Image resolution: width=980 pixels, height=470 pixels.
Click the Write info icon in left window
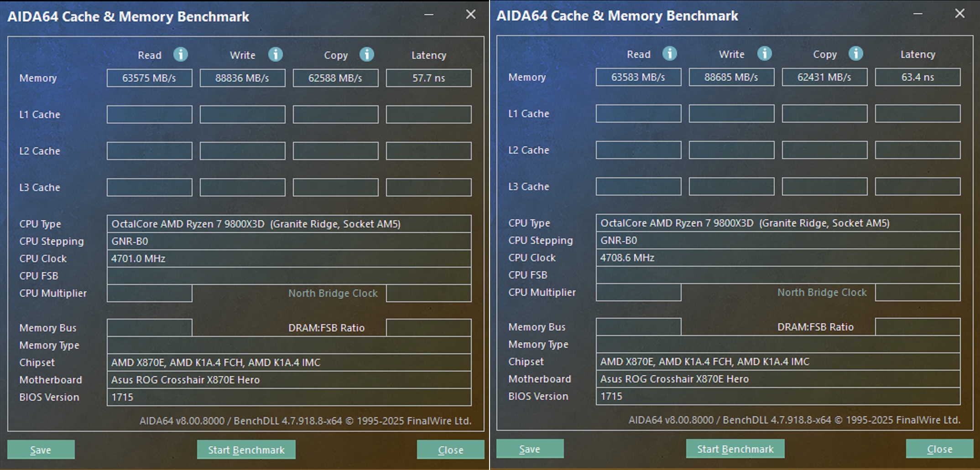275,55
